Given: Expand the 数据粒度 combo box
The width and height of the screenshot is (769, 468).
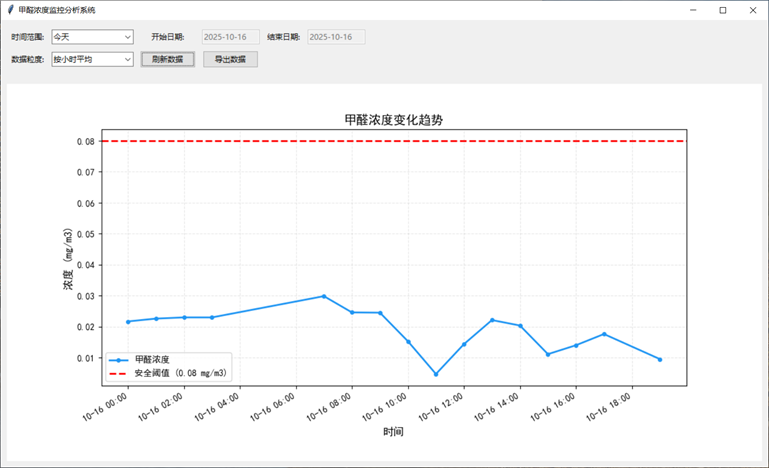Looking at the screenshot, I should tap(92, 59).
